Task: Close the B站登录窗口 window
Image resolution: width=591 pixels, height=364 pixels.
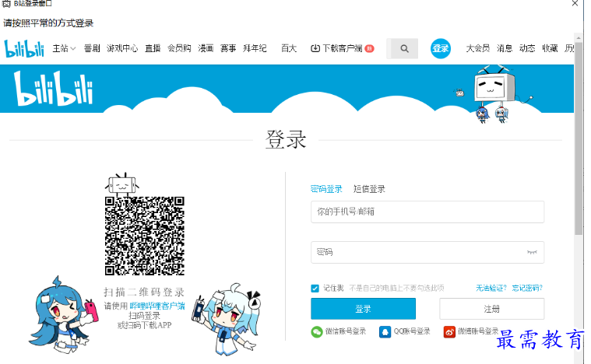Action: tap(575, 3)
